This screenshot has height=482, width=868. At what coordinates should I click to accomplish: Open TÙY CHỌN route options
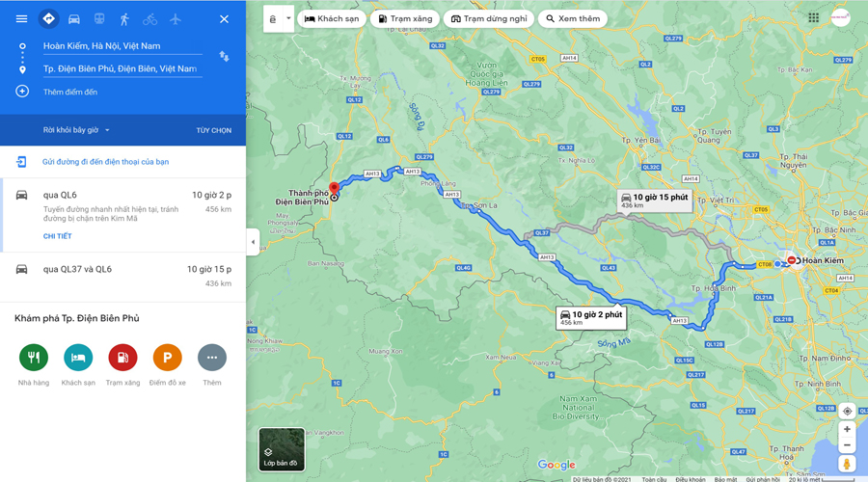click(x=214, y=130)
